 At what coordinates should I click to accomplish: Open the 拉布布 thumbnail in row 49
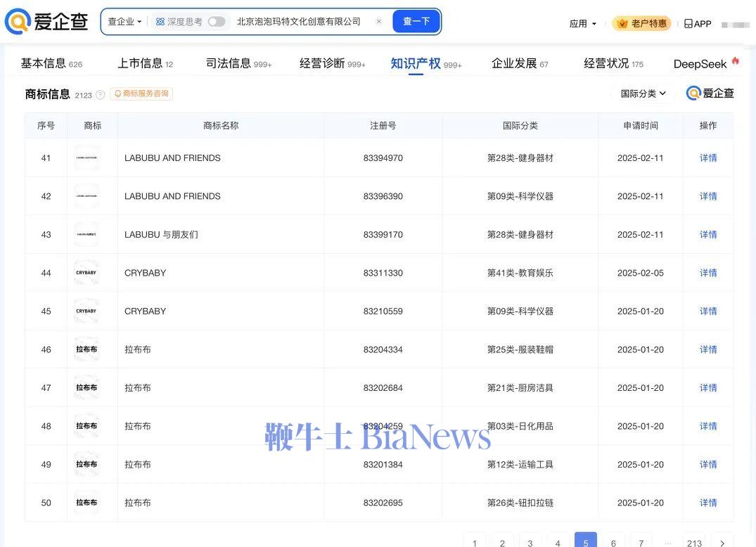(x=87, y=464)
